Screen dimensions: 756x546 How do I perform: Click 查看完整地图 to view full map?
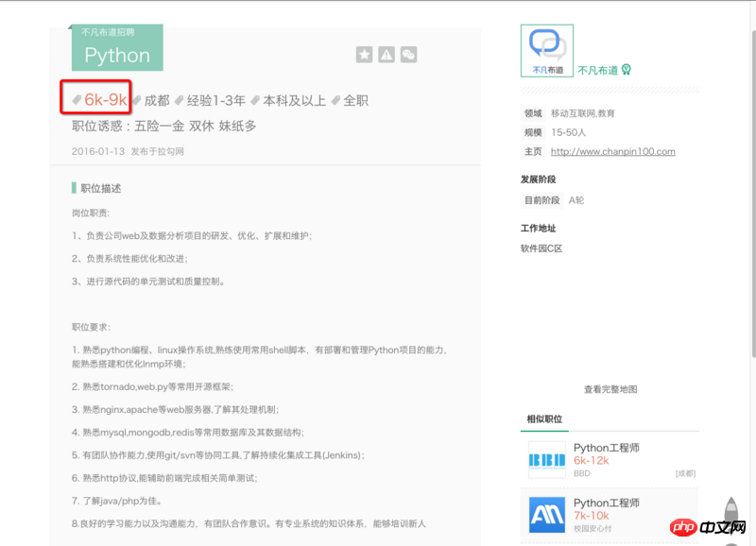click(610, 389)
